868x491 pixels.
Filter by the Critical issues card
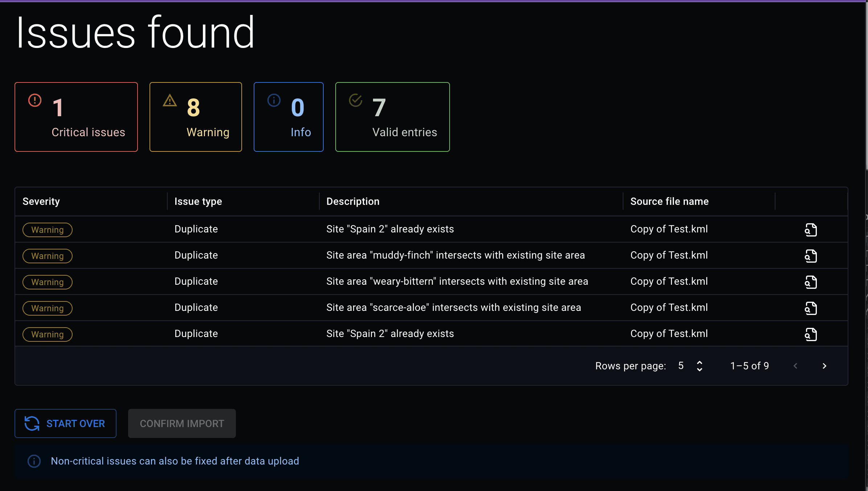76,117
